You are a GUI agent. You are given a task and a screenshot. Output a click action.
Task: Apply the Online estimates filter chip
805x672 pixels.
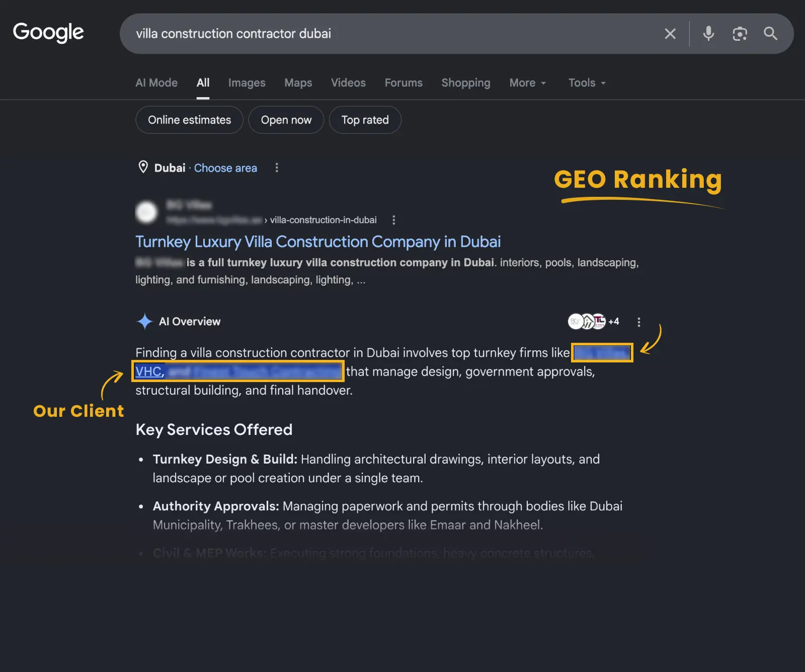tap(189, 120)
